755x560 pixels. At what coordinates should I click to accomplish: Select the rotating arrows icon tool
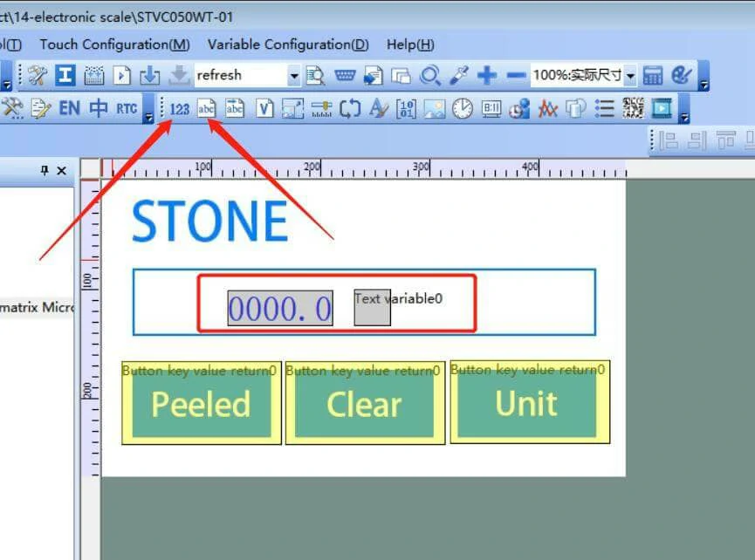pyautogui.click(x=350, y=109)
